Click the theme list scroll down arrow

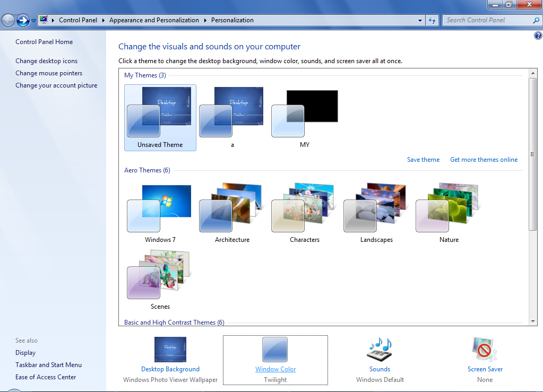point(533,321)
